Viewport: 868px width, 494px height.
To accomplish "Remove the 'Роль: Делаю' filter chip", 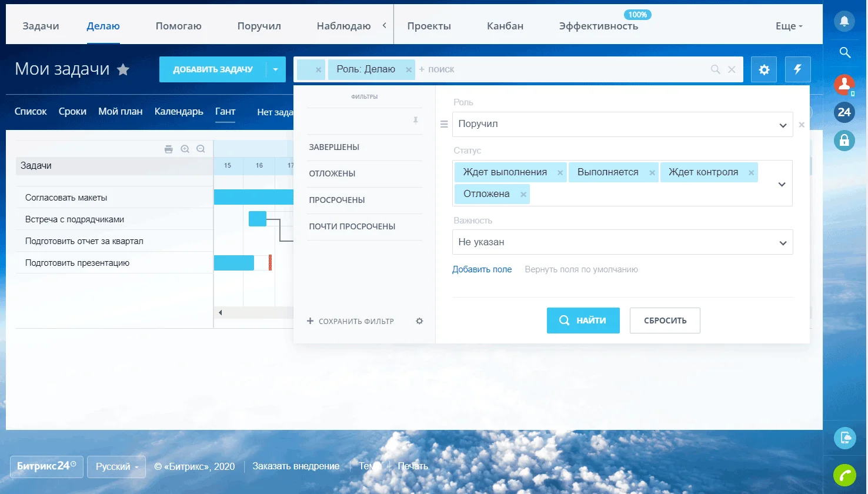I will point(409,70).
